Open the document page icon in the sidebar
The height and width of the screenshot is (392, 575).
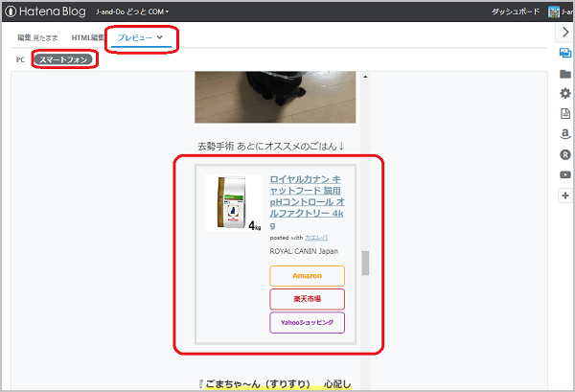[x=565, y=114]
